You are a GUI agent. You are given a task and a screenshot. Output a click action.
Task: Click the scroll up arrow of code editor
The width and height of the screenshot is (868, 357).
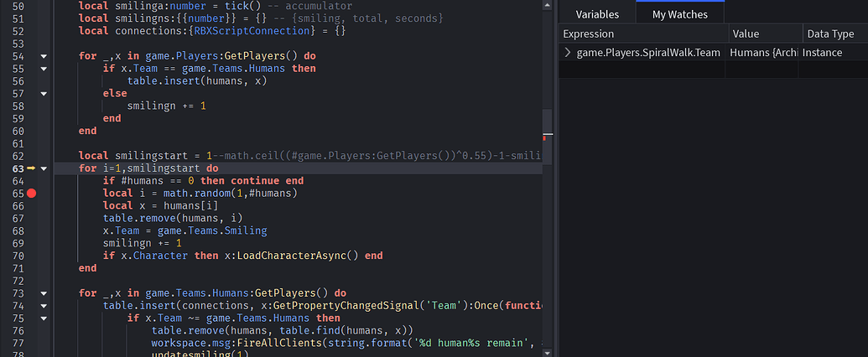547,5
